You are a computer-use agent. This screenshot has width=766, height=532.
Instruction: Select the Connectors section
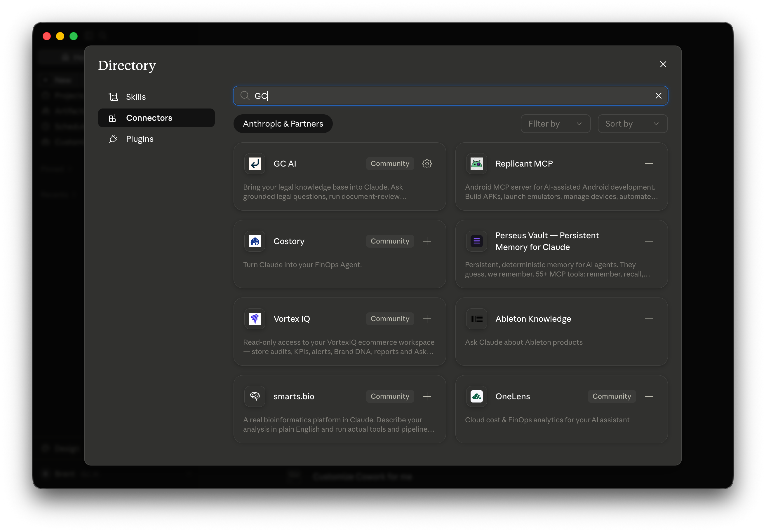156,118
